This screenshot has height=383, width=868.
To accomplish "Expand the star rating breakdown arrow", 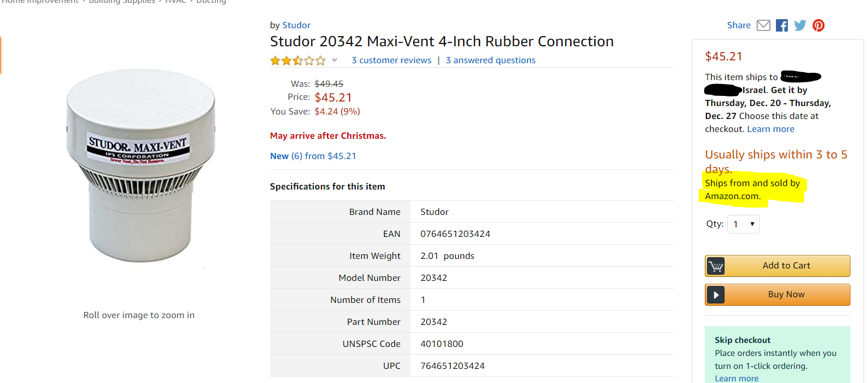I will [334, 60].
